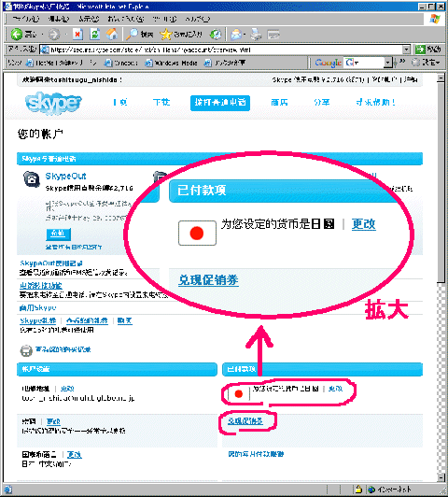Open the File menu in the menu bar
The width and height of the screenshot is (448, 497).
click(26, 19)
